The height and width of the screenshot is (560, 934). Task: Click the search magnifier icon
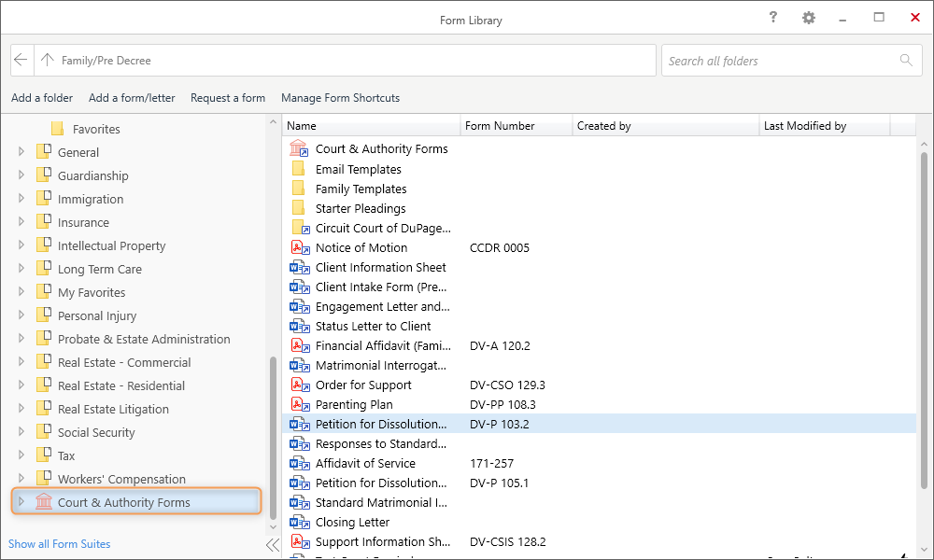pos(905,61)
